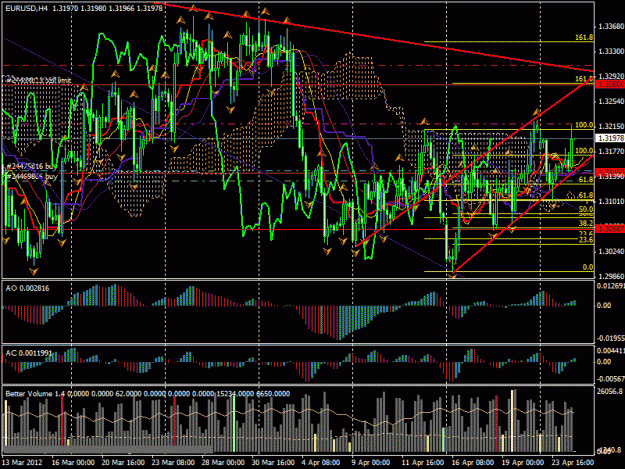Select the red 1.32800 price level tag
Viewport: 625px width, 469px height.
tap(610, 84)
